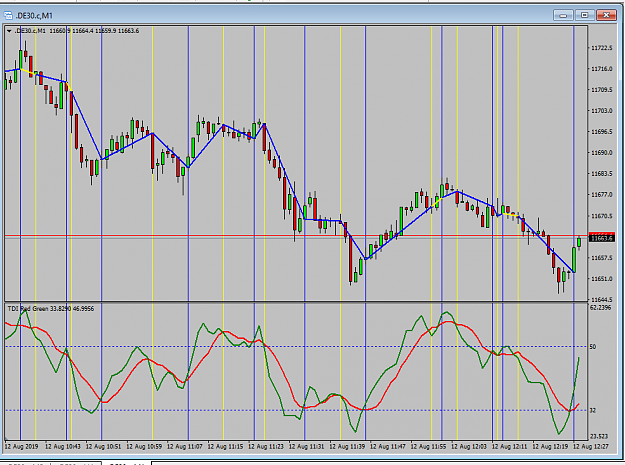The height and width of the screenshot is (465, 625).
Task: Click the 12 Aug 12:19 time label
Action: coord(551,447)
